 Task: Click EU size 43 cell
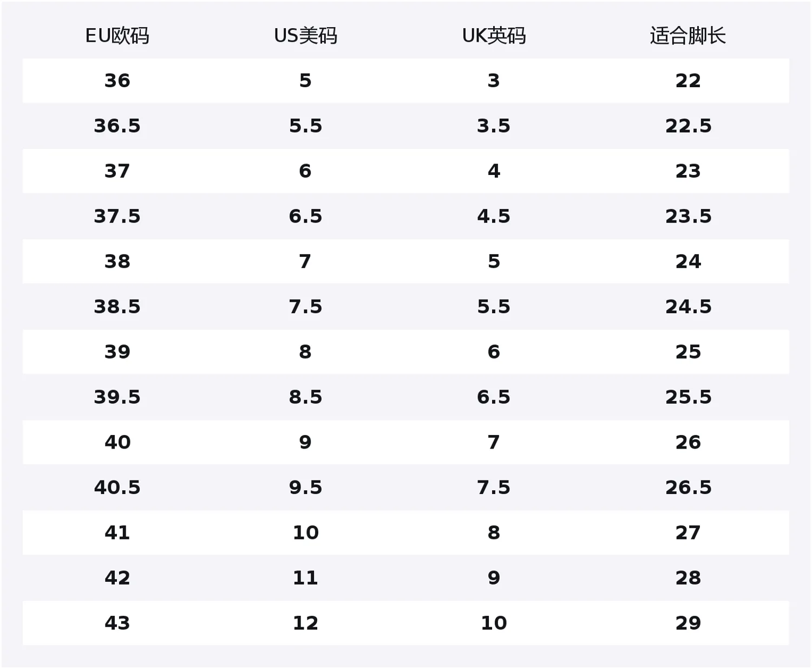[x=117, y=623]
